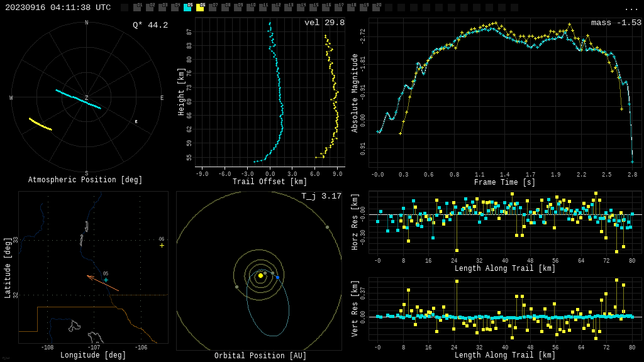Image resolution: width=644 pixels, height=362 pixels.
Task: Click the cyan meteor trail in polar plot
Action: (x=78, y=99)
